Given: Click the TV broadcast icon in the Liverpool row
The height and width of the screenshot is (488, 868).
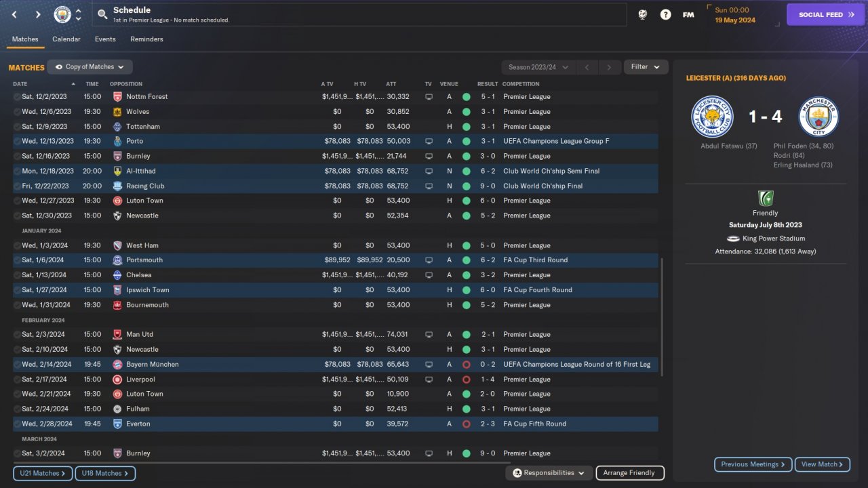Looking at the screenshot, I should tap(429, 380).
